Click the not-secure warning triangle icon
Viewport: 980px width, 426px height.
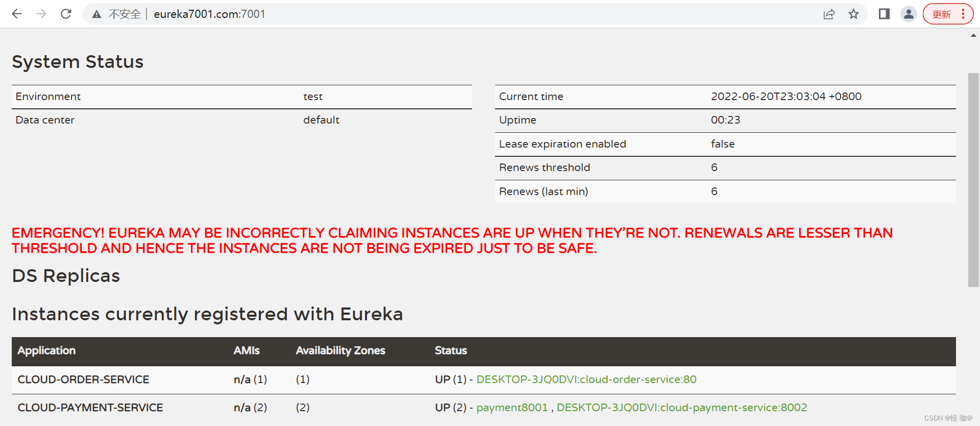tap(96, 14)
